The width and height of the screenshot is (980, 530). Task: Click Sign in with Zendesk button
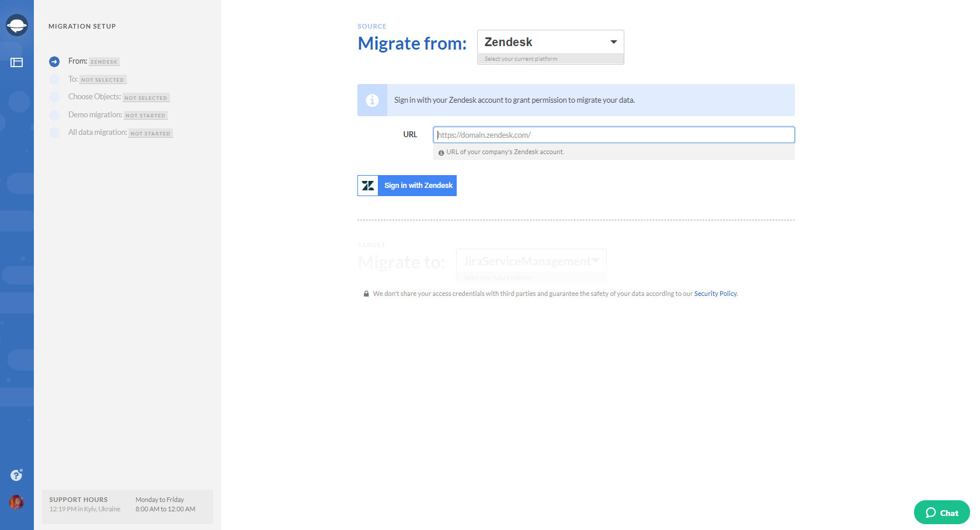[x=407, y=186]
